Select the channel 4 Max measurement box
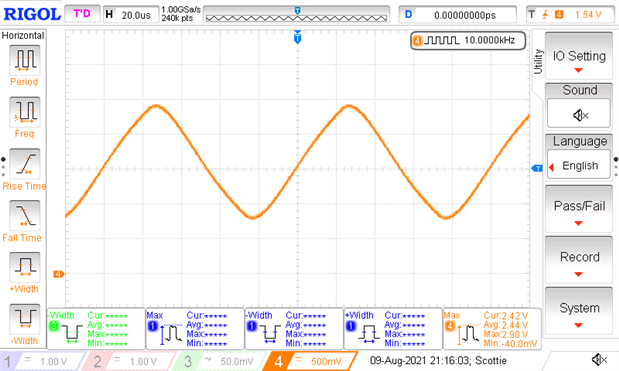This screenshot has width=619, height=371. coord(492,329)
